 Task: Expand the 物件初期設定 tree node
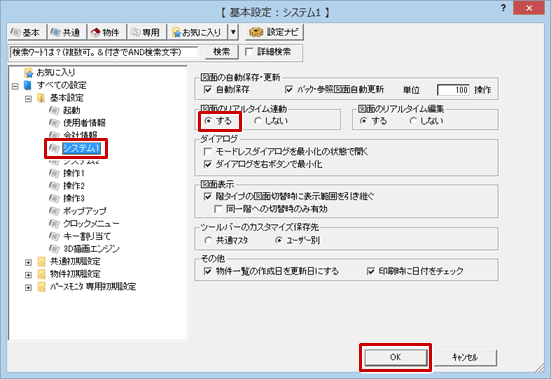click(x=28, y=275)
